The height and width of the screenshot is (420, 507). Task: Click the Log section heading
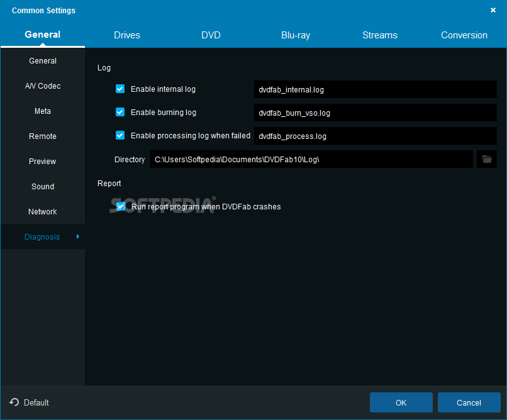coord(104,68)
